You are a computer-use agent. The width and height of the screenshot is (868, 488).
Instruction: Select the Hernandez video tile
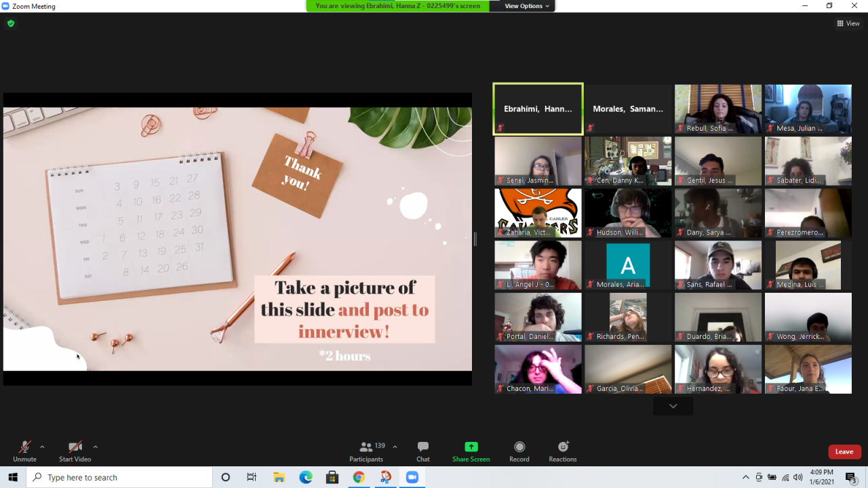point(718,369)
